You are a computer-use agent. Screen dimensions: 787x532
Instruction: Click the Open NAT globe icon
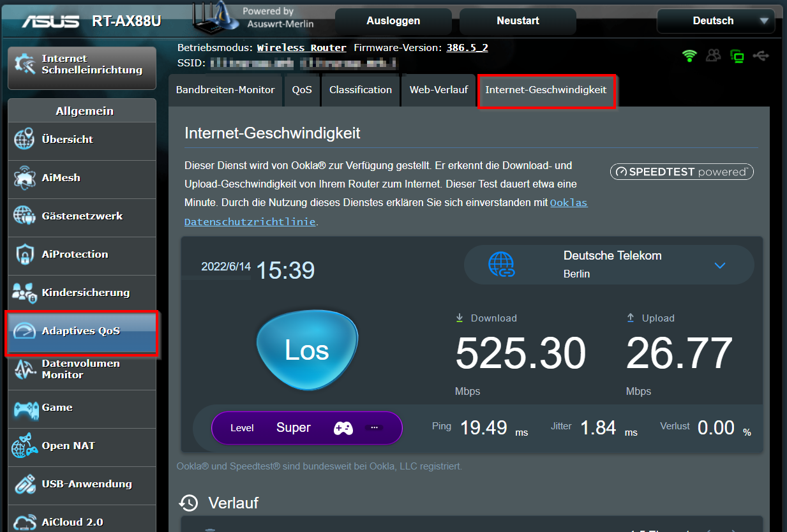[x=24, y=446]
